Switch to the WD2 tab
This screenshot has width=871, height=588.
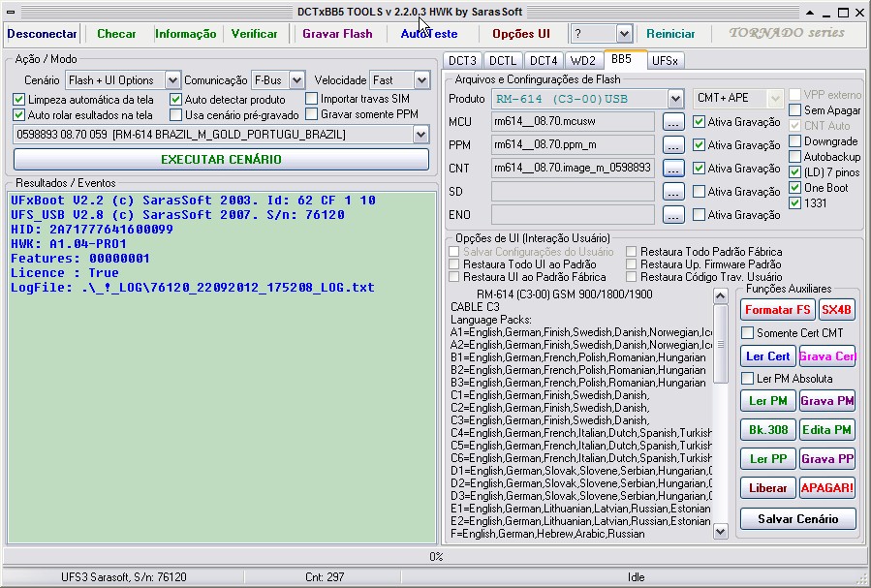(583, 60)
